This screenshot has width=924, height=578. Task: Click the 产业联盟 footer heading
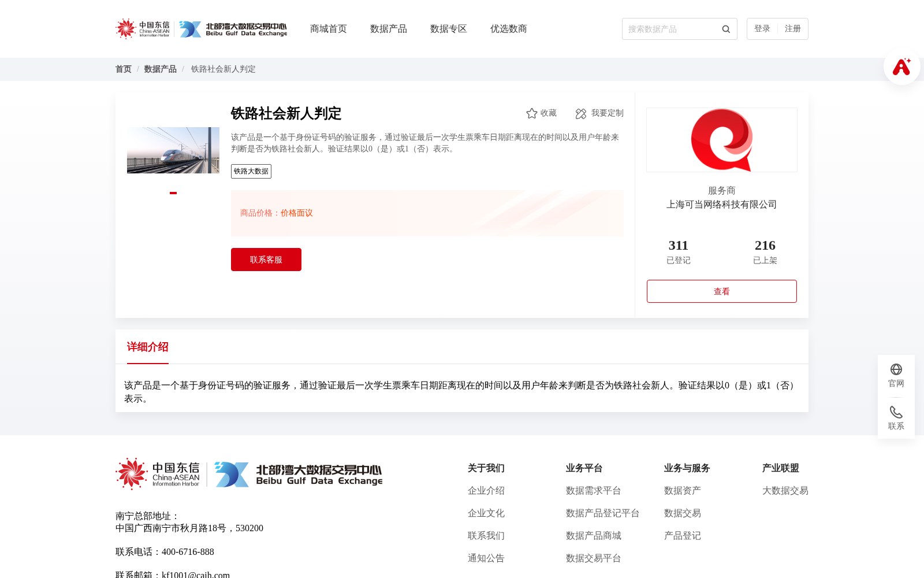click(781, 468)
